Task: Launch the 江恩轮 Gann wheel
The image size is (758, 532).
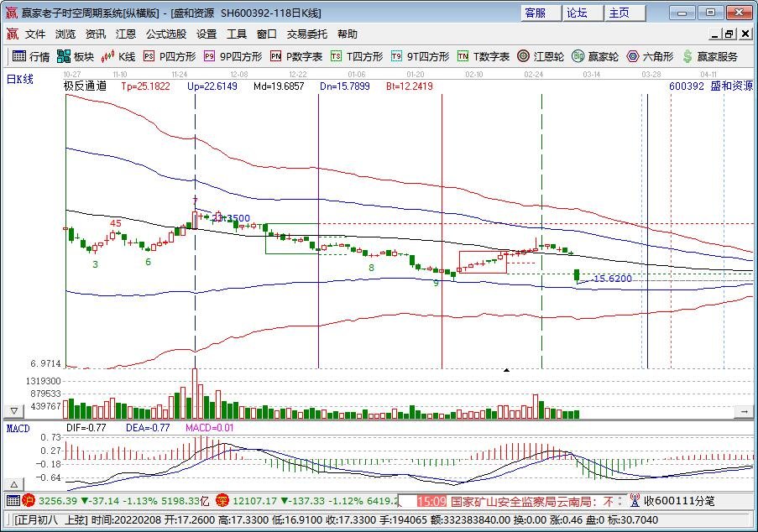Action: click(x=540, y=56)
